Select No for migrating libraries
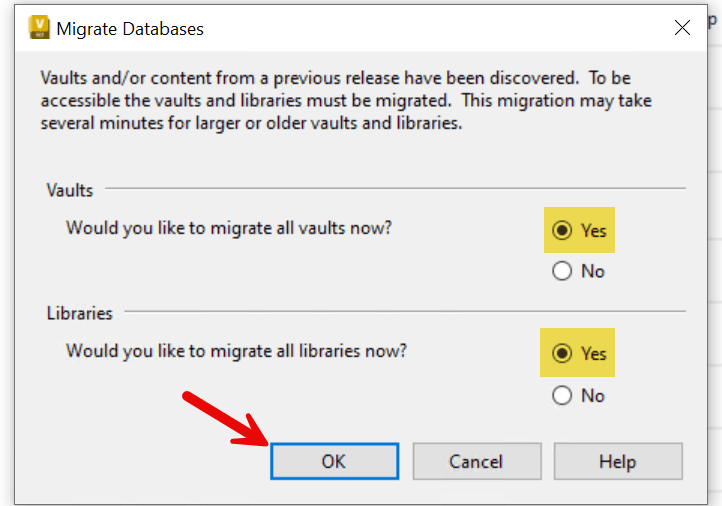 tap(562, 396)
